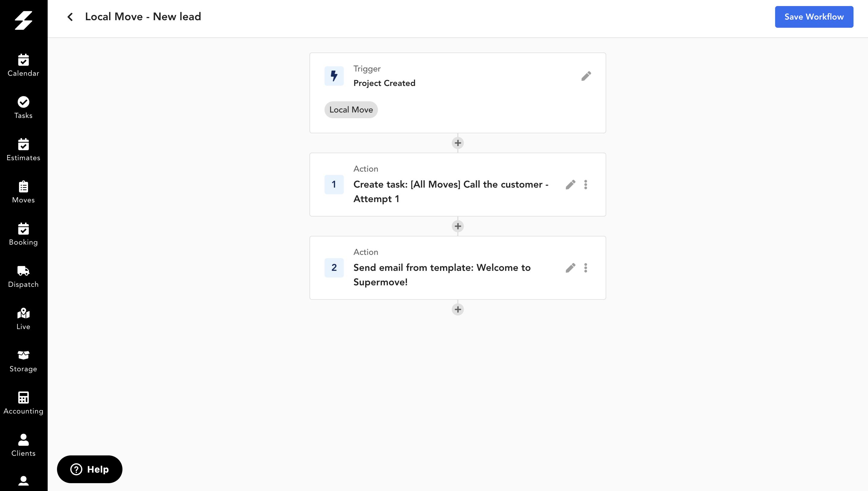Open Storage section in sidebar

pyautogui.click(x=23, y=360)
